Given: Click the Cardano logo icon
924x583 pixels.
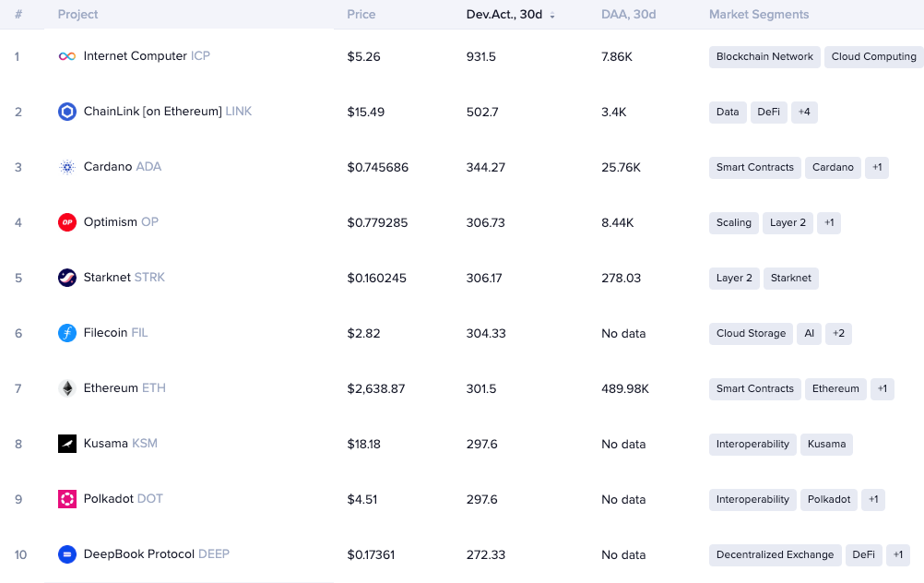Looking at the screenshot, I should click(x=67, y=167).
